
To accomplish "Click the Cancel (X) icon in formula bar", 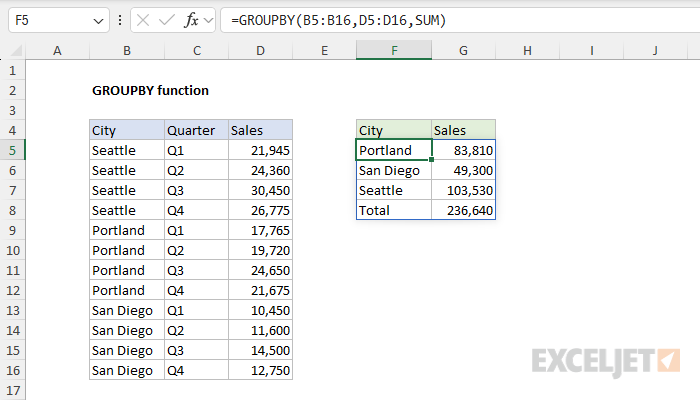I will point(143,20).
